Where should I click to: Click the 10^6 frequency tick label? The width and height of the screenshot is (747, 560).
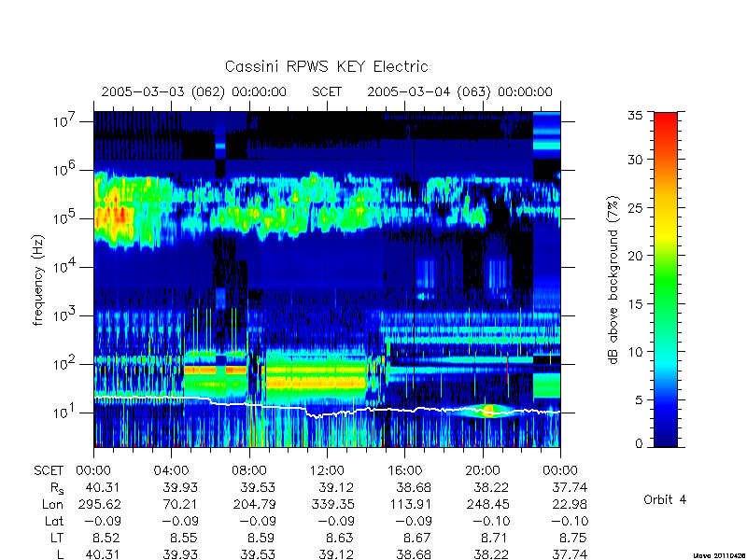(65, 170)
